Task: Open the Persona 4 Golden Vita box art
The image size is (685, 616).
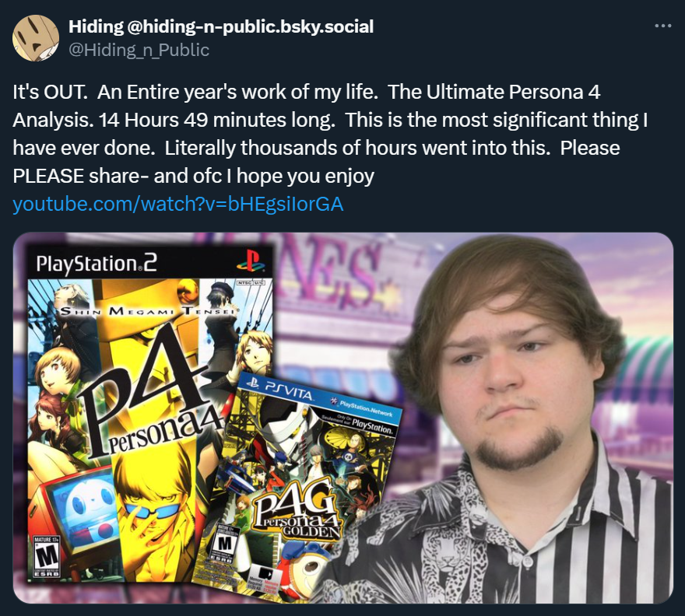Action: 301,485
